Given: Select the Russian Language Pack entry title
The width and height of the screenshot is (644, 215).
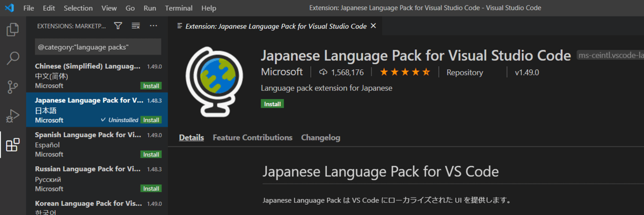Looking at the screenshot, I should (88, 169).
